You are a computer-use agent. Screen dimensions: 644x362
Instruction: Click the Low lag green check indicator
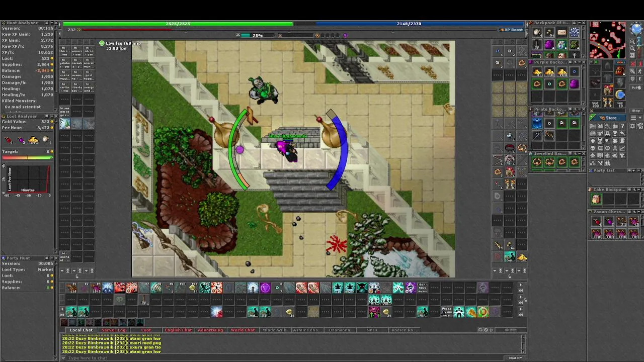(x=102, y=43)
